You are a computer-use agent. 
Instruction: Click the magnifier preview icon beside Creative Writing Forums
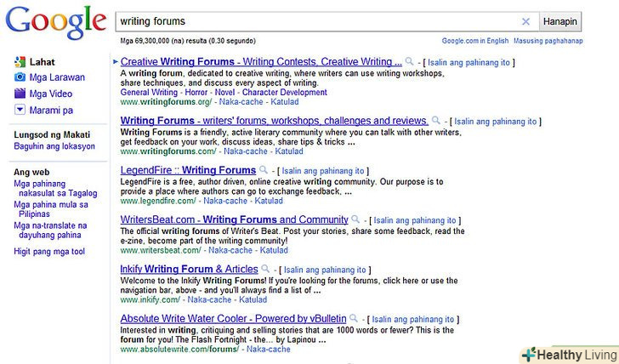[x=409, y=61]
